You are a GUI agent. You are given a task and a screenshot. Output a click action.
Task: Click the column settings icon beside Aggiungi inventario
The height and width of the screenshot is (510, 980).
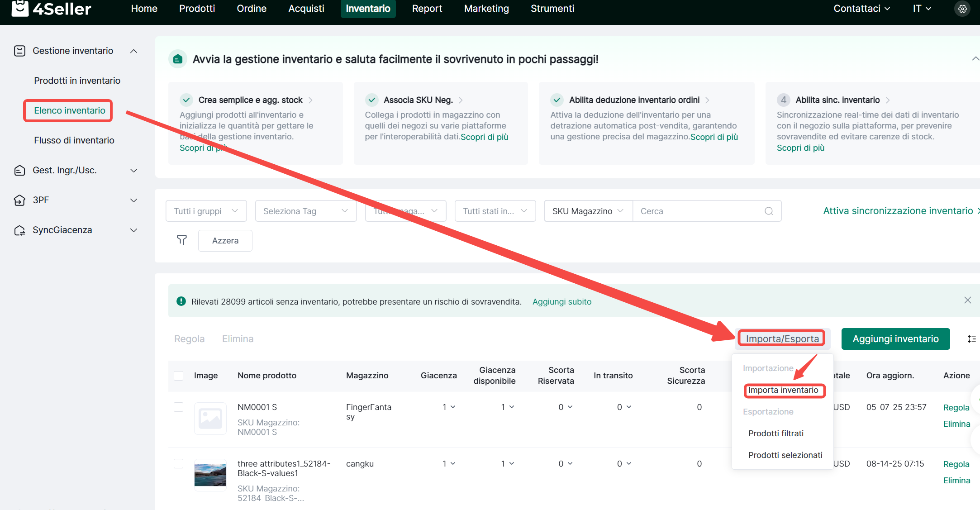pyautogui.click(x=971, y=339)
